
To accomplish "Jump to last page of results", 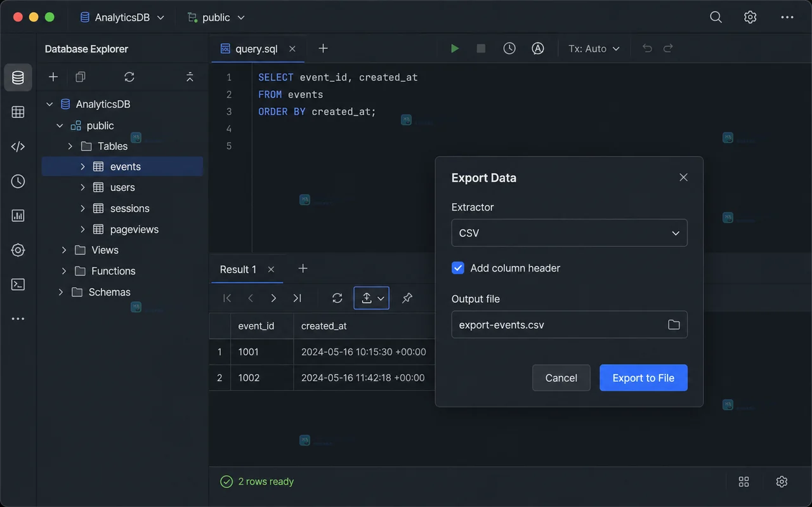I will coord(297,298).
